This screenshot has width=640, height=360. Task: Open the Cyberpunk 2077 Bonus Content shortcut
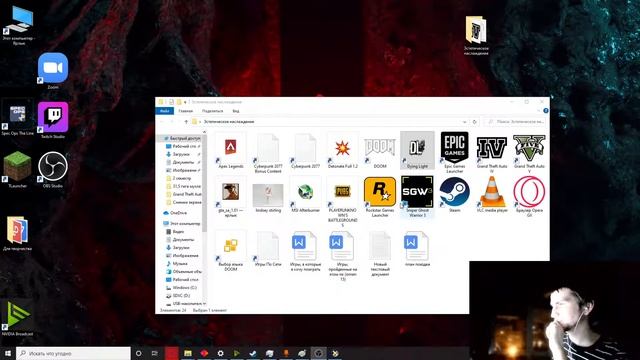pyautogui.click(x=268, y=153)
